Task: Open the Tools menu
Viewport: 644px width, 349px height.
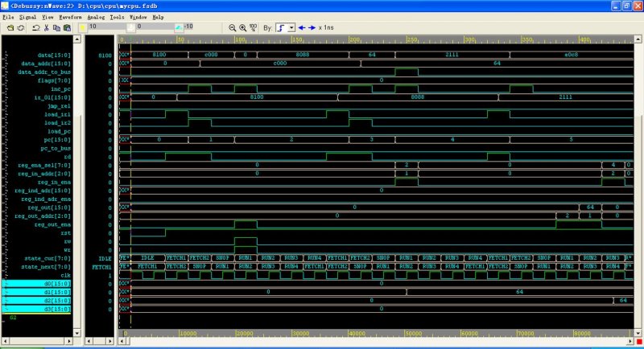Action: 117,17
